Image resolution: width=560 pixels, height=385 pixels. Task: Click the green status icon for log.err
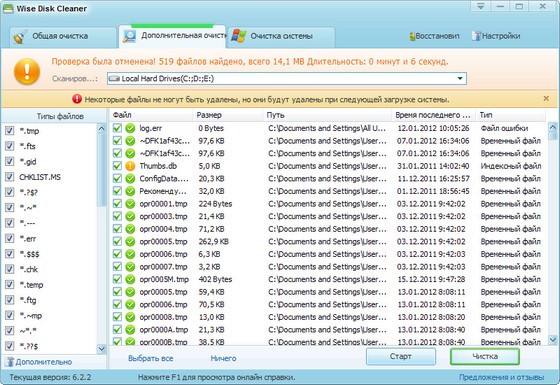(x=130, y=128)
